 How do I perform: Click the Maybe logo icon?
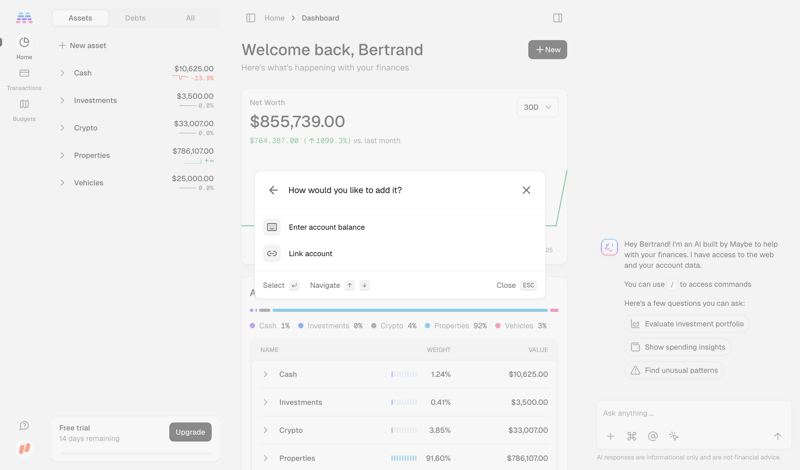(24, 18)
